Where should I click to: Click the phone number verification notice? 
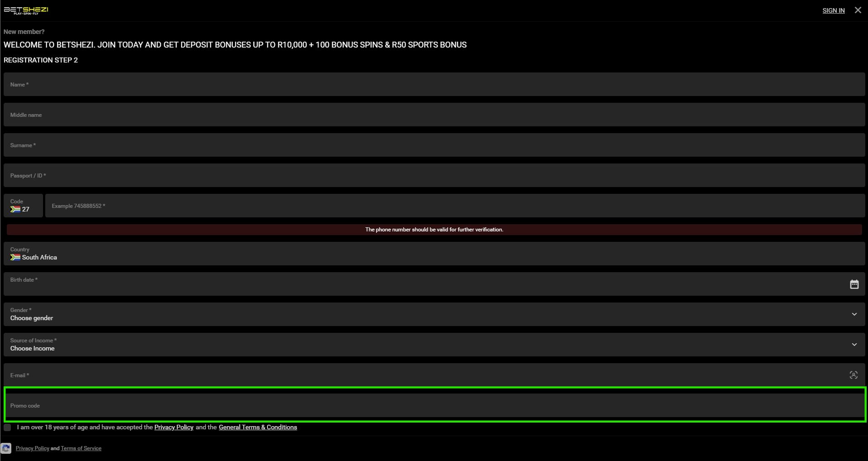[x=434, y=230]
